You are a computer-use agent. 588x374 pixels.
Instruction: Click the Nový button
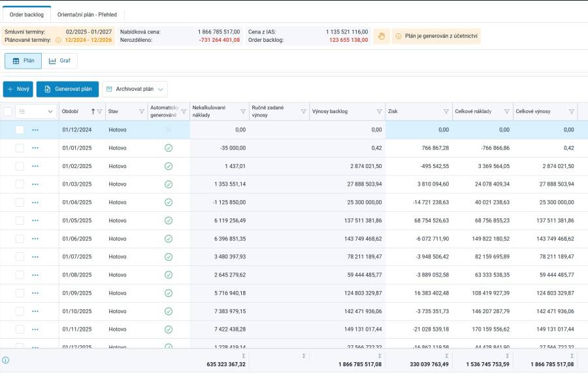click(x=18, y=90)
